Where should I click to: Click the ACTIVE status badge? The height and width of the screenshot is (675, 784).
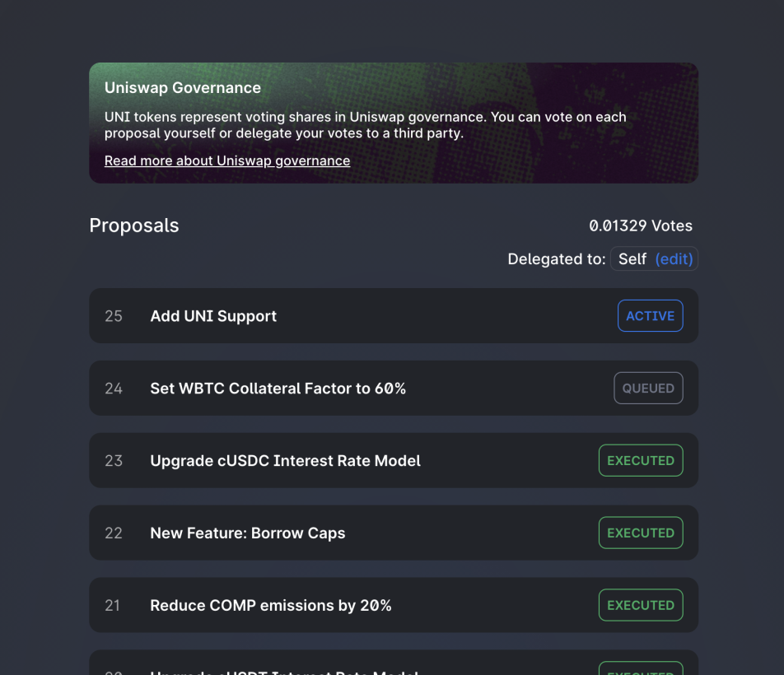coord(650,316)
